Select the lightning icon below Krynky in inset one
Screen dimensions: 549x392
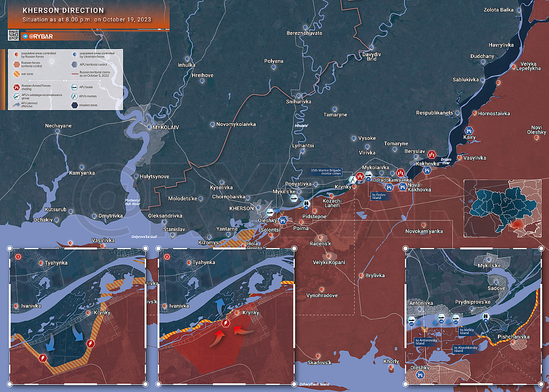click(90, 343)
